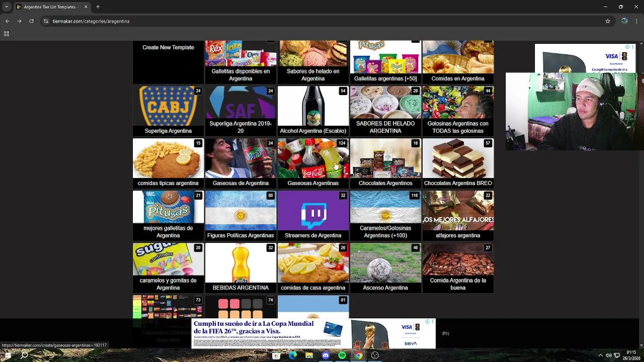Open network status in system tray
The height and width of the screenshot is (362, 644).
click(x=617, y=355)
